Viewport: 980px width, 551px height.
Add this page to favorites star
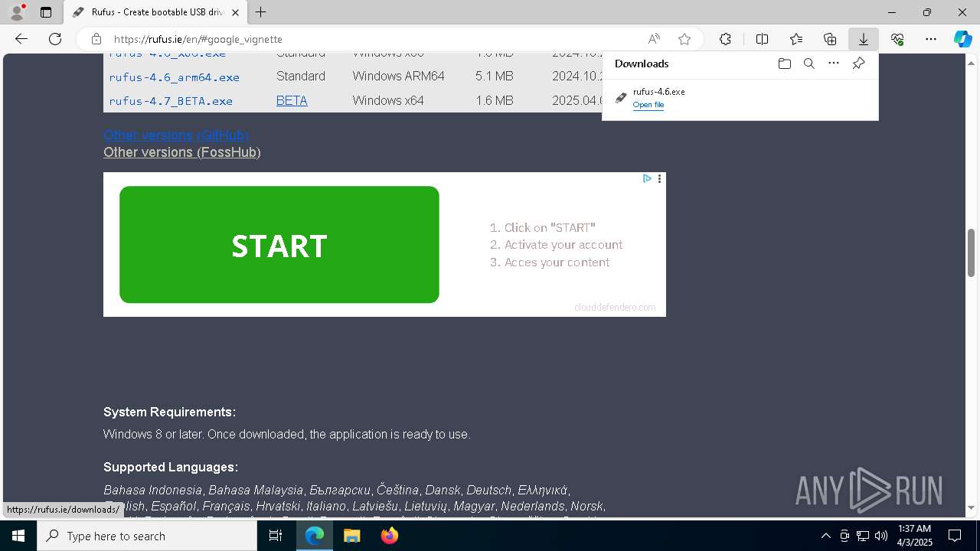684,39
